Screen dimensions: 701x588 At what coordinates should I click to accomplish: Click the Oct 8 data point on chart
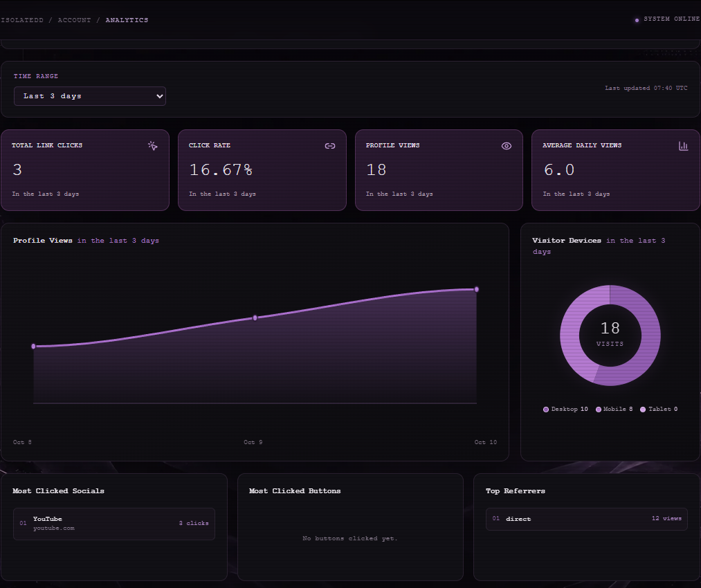33,347
